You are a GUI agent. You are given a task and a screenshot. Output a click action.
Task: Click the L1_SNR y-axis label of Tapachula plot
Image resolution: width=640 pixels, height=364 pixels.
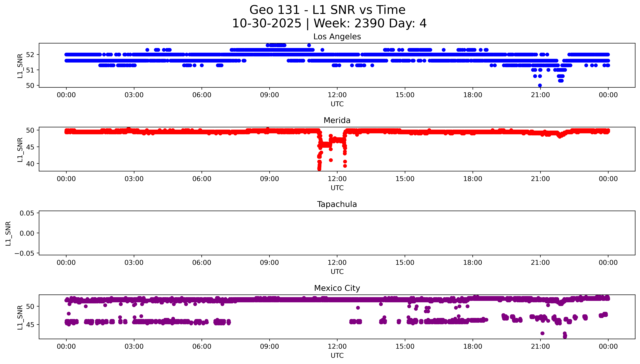pos(8,233)
